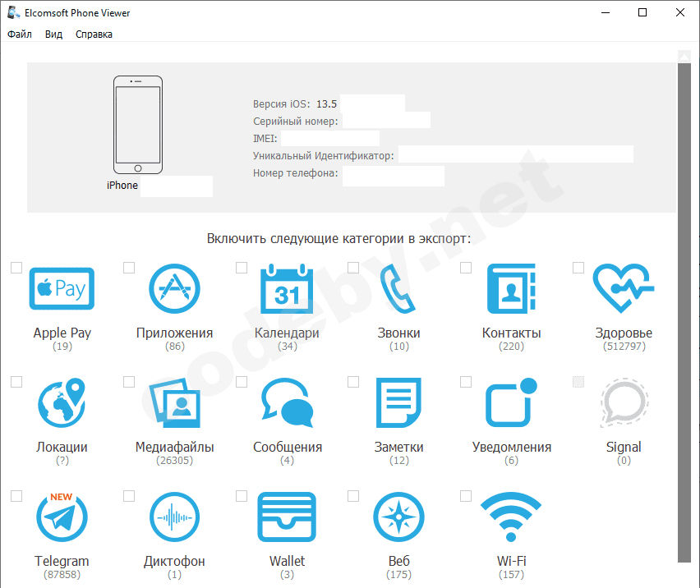Image resolution: width=700 pixels, height=588 pixels.
Task: Check the Telegram export checkbox
Action: (x=16, y=496)
